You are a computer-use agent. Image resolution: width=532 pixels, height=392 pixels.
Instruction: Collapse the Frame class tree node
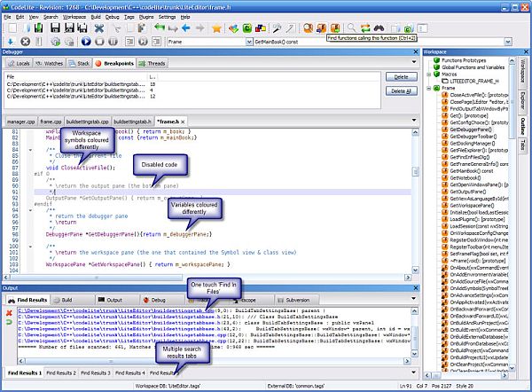[x=429, y=88]
